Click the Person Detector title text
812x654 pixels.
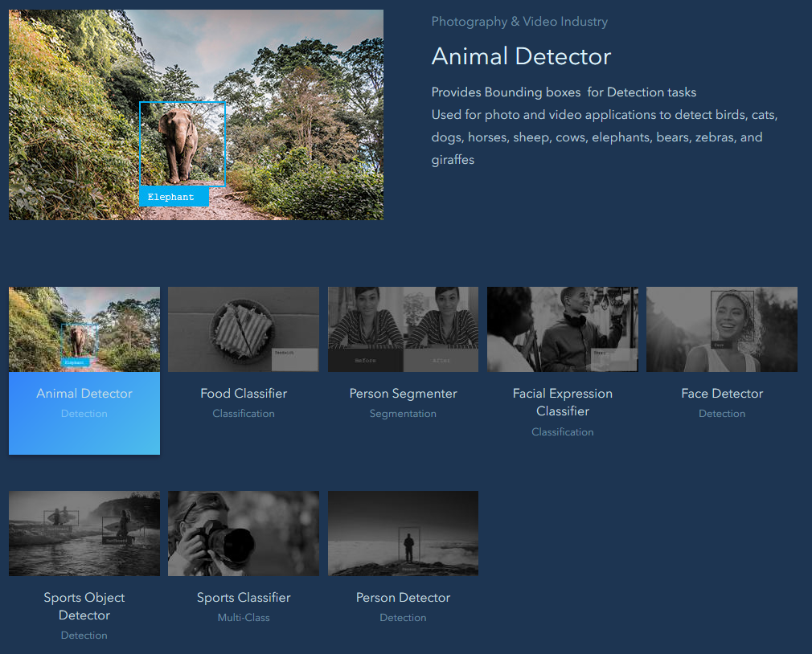403,598
